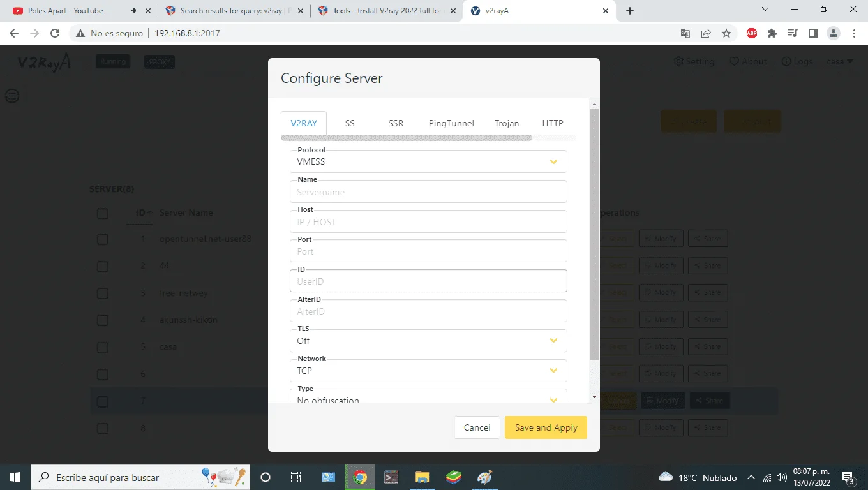Viewport: 868px width, 490px height.
Task: Focus the UserID input field
Action: [x=428, y=281]
